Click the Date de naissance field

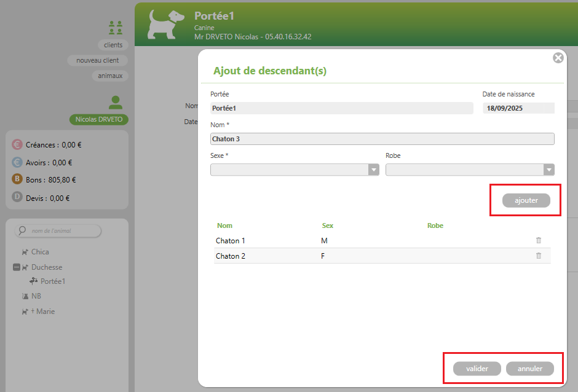coord(518,108)
